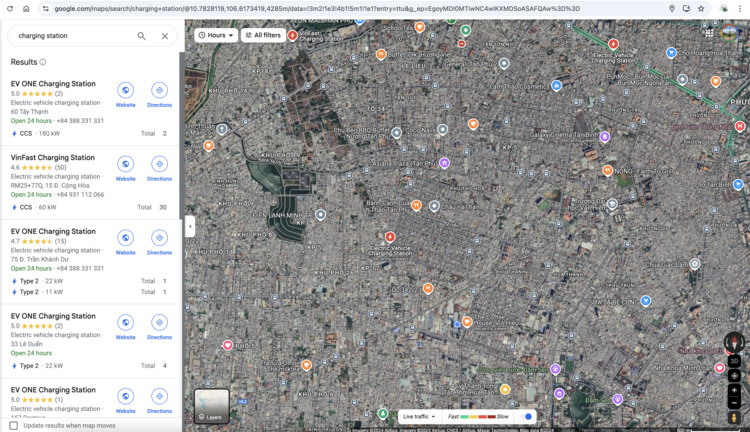Screen dimensions: 750x432
Task: Open the All filters panel
Action: 263,35
